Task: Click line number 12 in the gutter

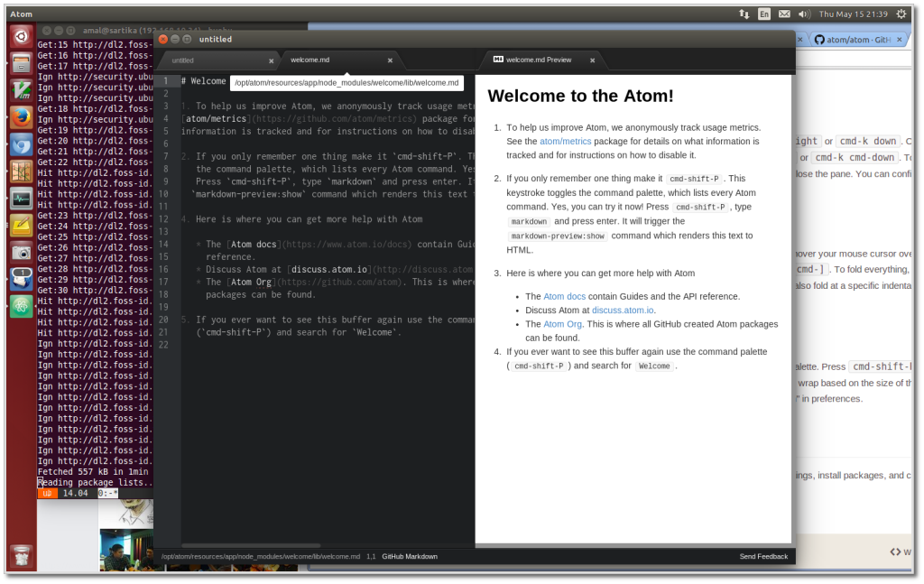Action: click(x=163, y=219)
